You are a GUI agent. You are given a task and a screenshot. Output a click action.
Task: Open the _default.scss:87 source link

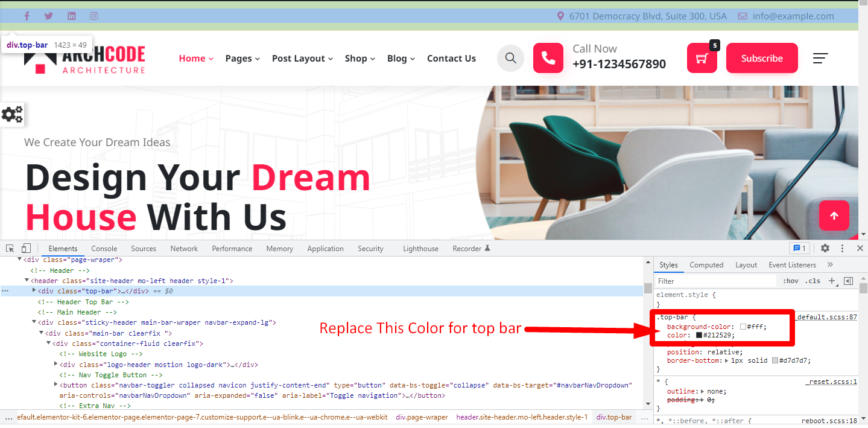(x=827, y=316)
